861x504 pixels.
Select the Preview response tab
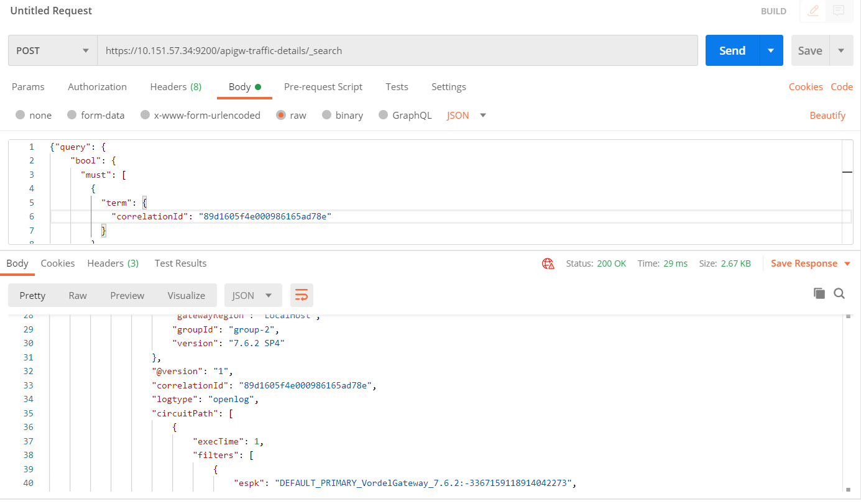coord(127,295)
